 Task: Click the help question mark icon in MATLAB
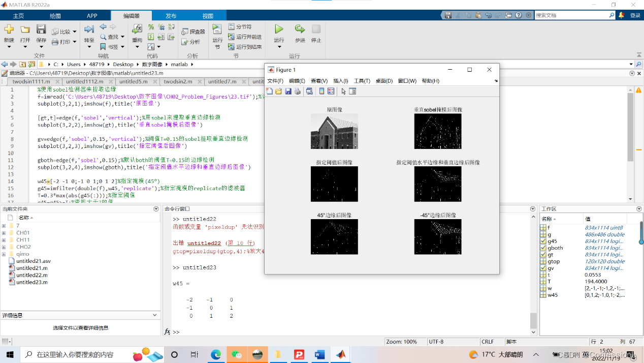point(519,15)
